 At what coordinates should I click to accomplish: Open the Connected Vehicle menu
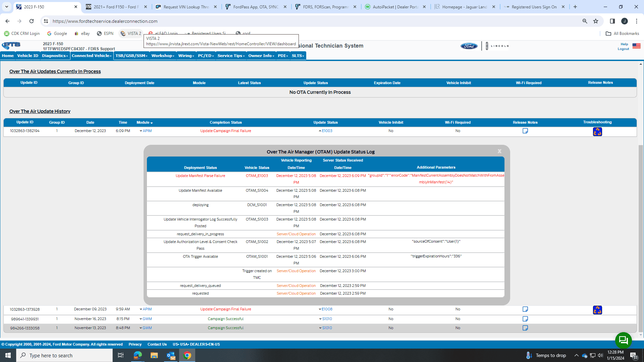[x=92, y=56]
